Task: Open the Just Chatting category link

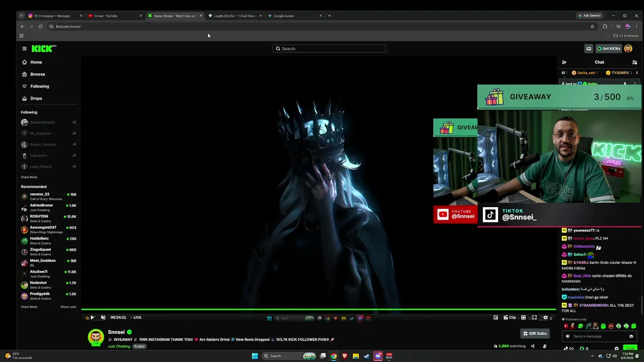Action: (119, 346)
